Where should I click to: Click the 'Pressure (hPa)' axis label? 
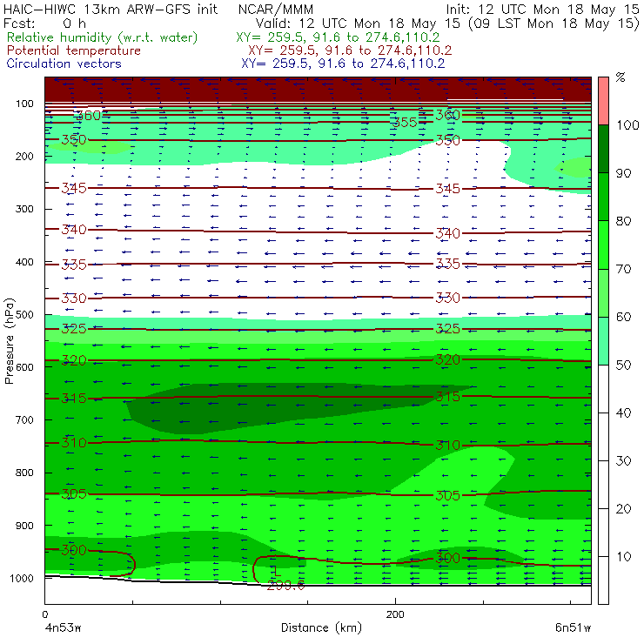tap(9, 341)
